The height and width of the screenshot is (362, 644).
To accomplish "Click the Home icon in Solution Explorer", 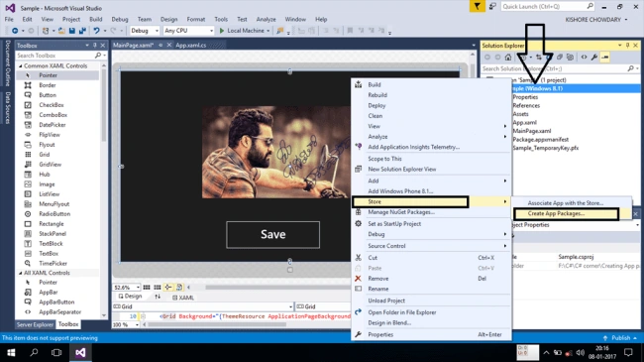I will click(x=508, y=58).
